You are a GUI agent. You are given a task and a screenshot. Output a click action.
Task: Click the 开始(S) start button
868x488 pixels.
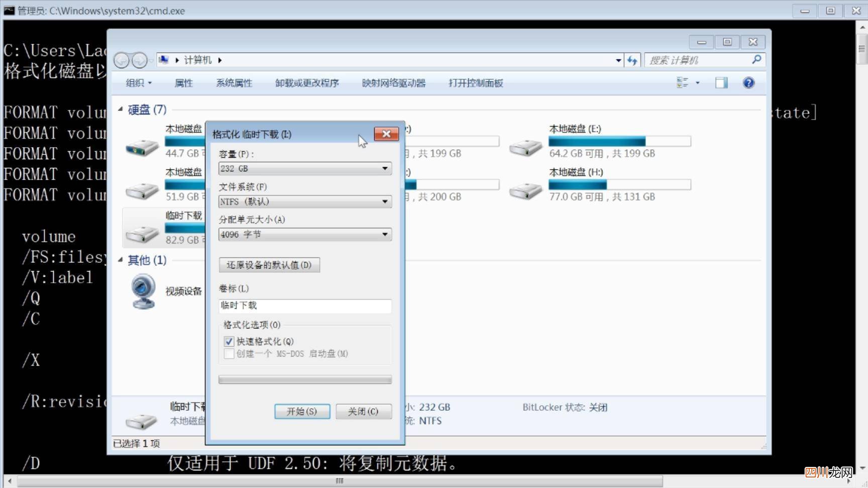(302, 411)
